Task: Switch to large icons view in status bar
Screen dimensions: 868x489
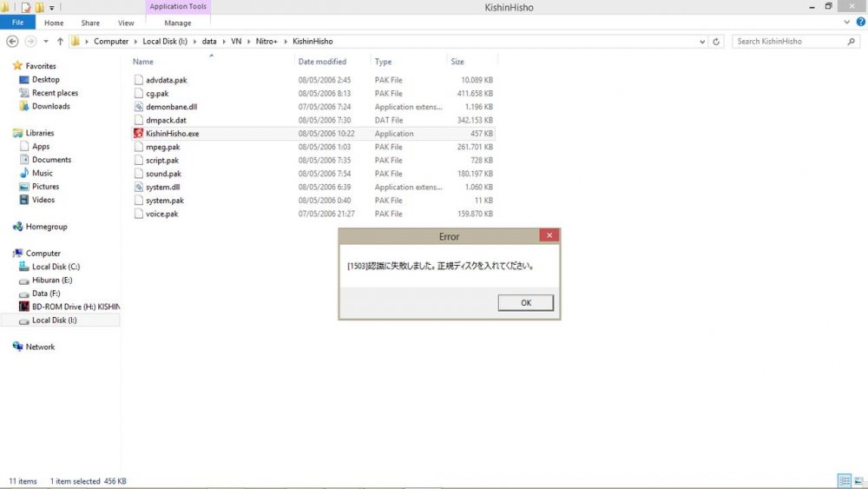Action: pyautogui.click(x=858, y=480)
